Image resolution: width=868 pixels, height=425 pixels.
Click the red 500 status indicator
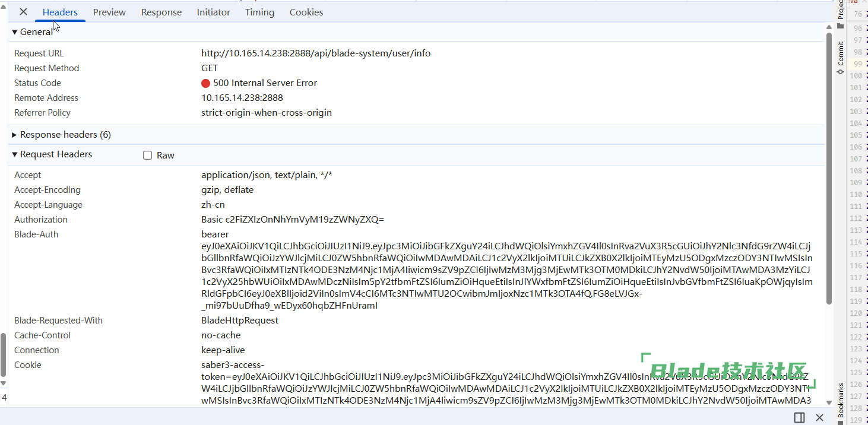point(206,83)
